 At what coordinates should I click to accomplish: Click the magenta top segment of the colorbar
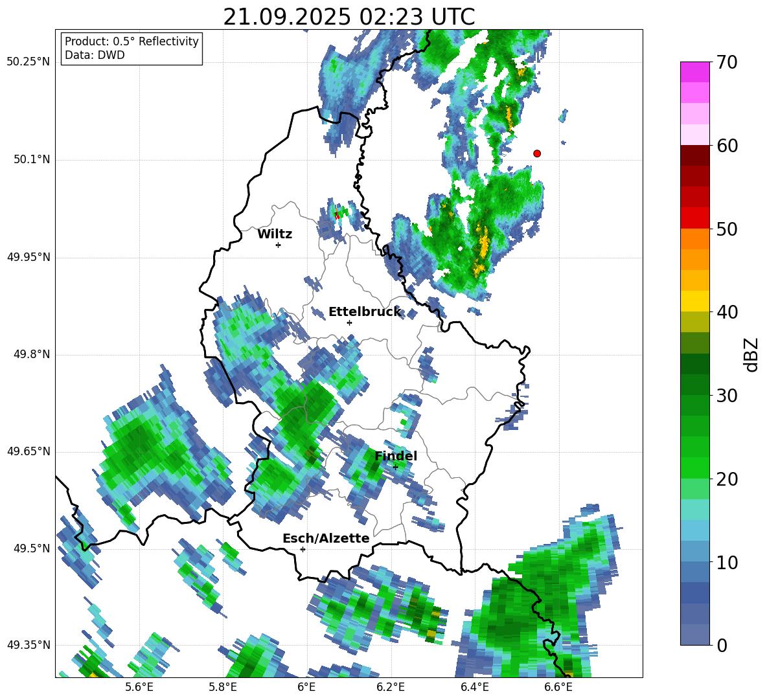(694, 72)
